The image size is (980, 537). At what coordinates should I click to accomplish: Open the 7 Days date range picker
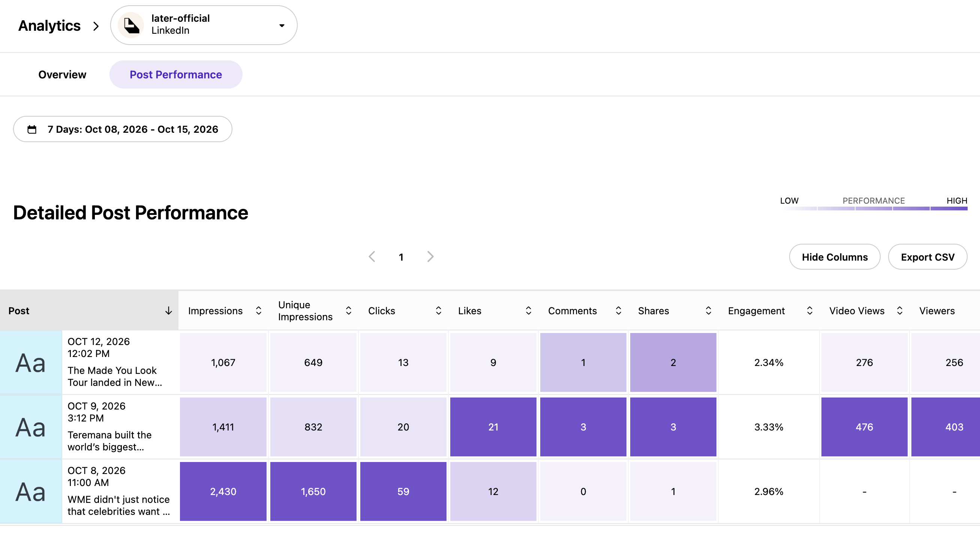click(x=123, y=129)
